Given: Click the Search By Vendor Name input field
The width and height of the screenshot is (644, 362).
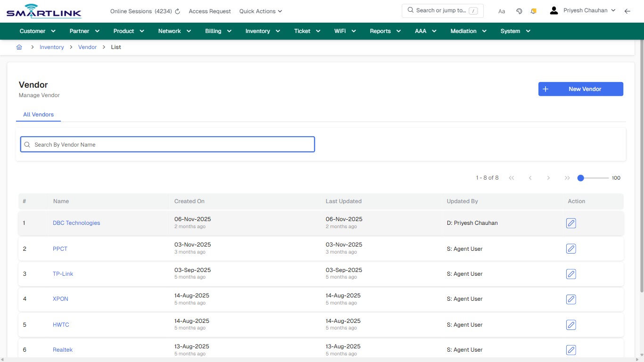Looking at the screenshot, I should point(167,144).
